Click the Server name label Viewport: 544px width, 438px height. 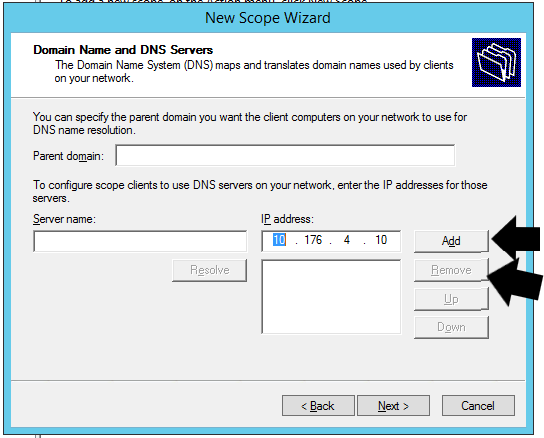[64, 219]
